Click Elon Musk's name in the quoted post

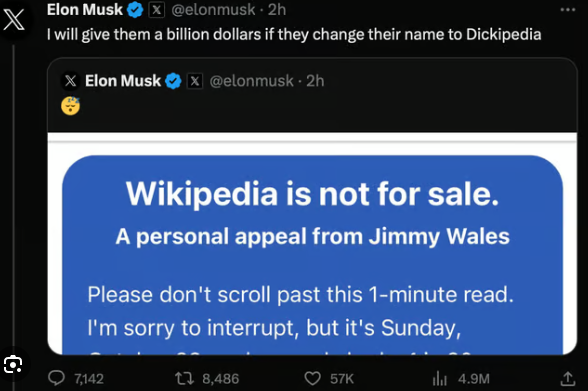[123, 81]
